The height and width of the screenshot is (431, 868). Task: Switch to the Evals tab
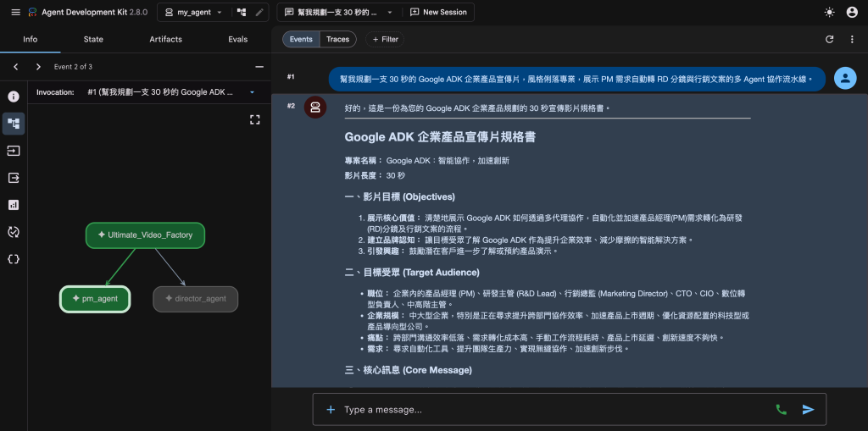pos(238,39)
